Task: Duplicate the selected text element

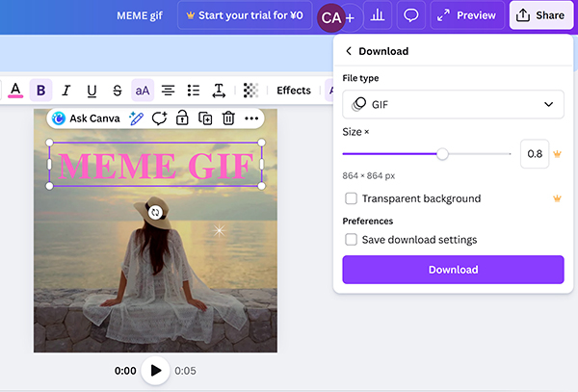Action: click(205, 118)
